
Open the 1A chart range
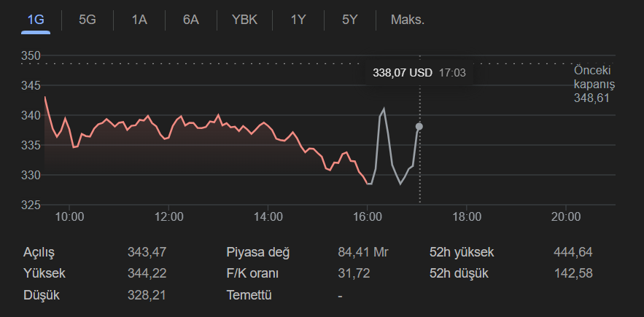(139, 20)
